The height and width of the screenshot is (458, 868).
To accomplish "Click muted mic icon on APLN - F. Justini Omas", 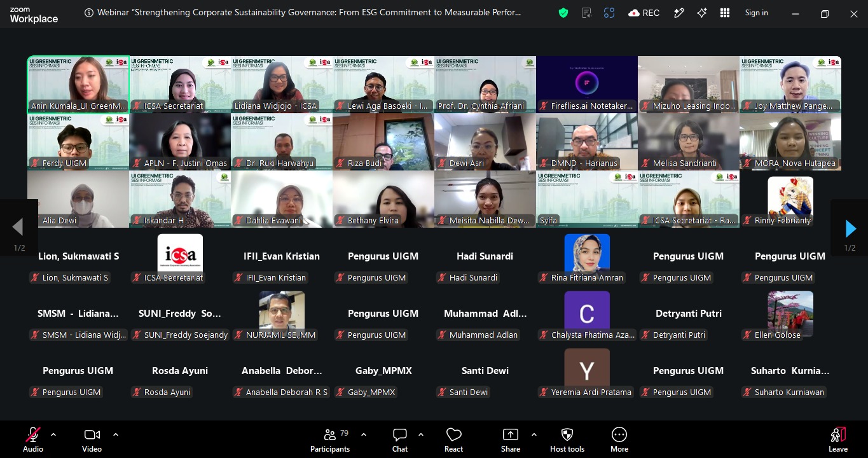I will pos(136,163).
